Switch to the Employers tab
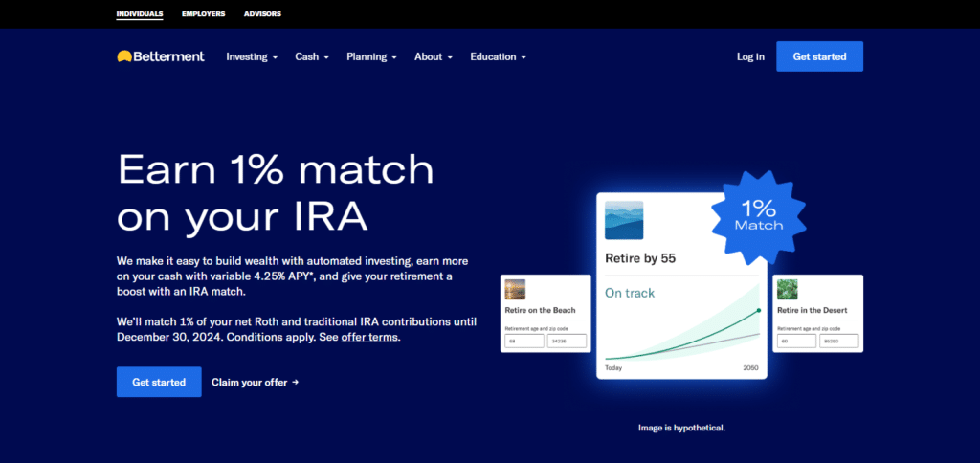 tap(203, 13)
